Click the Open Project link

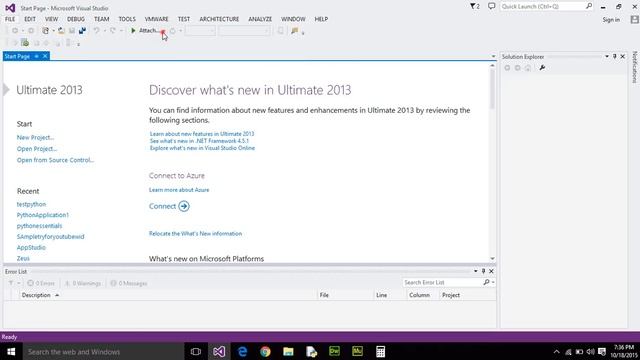click(37, 149)
